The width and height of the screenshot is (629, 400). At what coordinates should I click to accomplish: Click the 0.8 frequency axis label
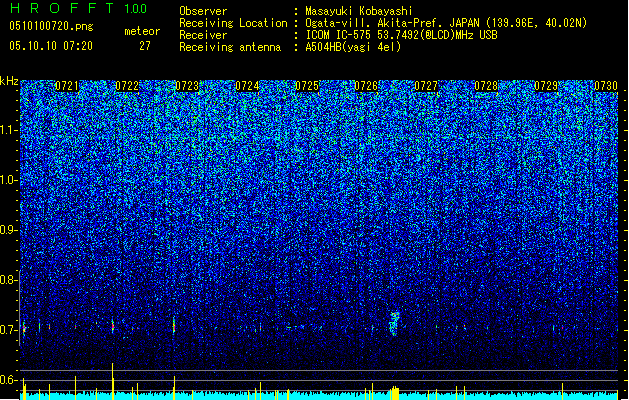(x=8, y=280)
